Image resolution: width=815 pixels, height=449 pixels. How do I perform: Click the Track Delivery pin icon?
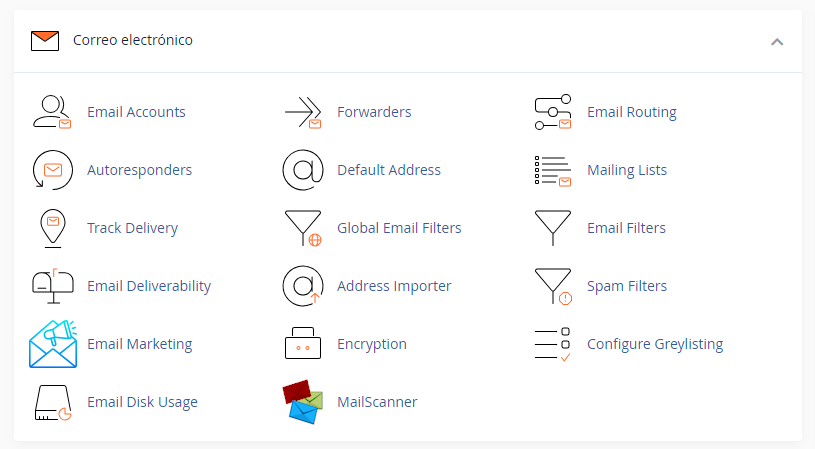click(52, 228)
